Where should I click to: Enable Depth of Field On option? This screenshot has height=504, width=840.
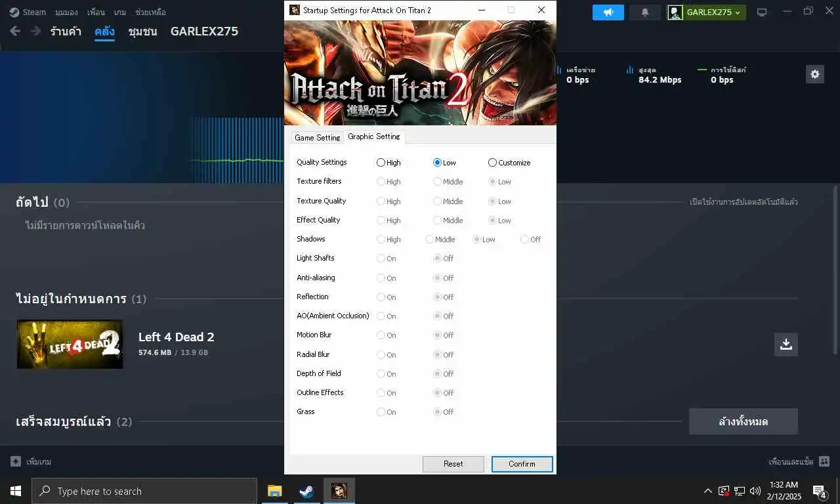pyautogui.click(x=386, y=374)
